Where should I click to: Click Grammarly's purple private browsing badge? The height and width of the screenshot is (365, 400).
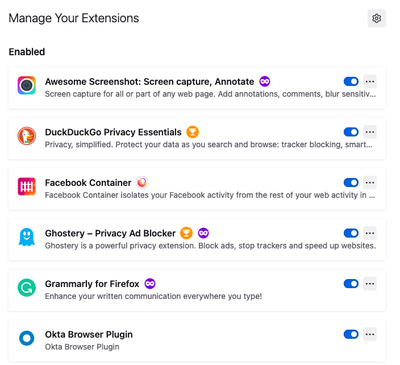pyautogui.click(x=150, y=284)
